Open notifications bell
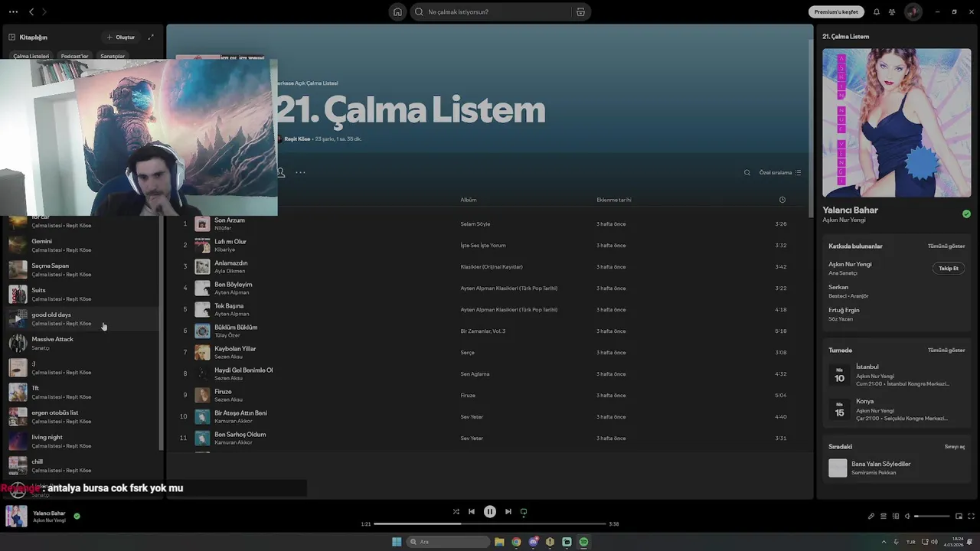980x551 pixels. point(877,11)
